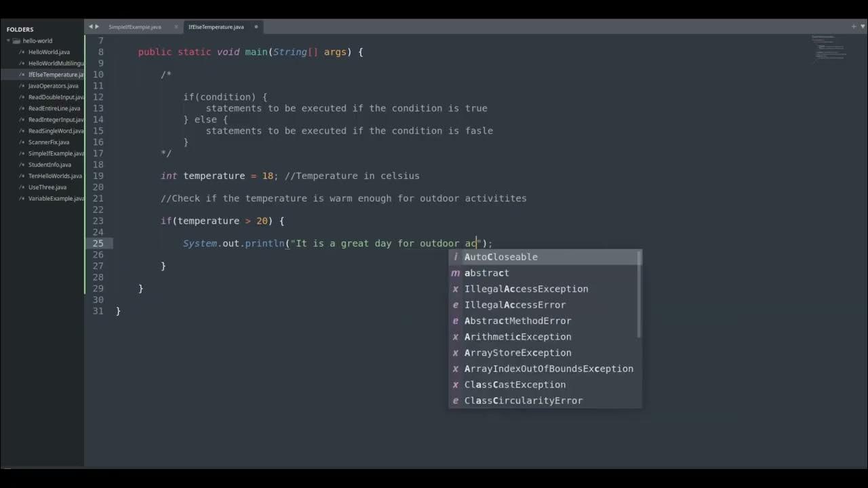Click the 'e' badge beside IllegalAccessError suggestion
This screenshot has height=488, width=868.
tap(454, 304)
